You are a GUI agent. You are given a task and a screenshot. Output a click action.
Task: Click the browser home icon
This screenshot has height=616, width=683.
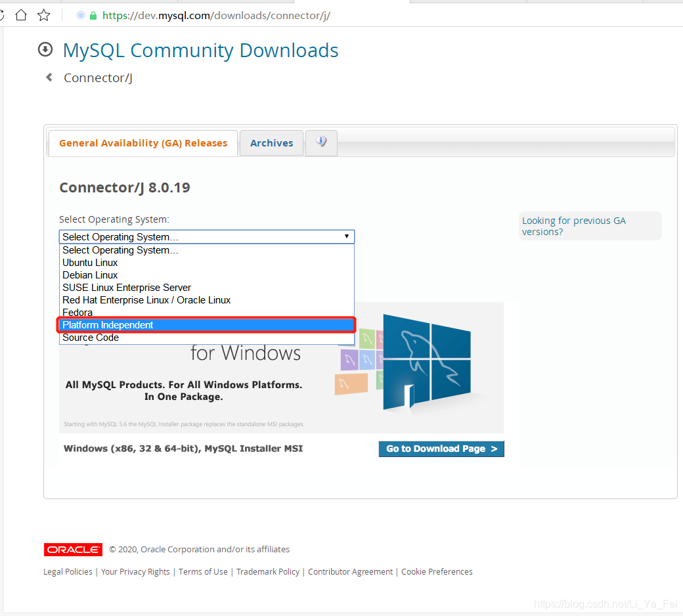(x=21, y=15)
